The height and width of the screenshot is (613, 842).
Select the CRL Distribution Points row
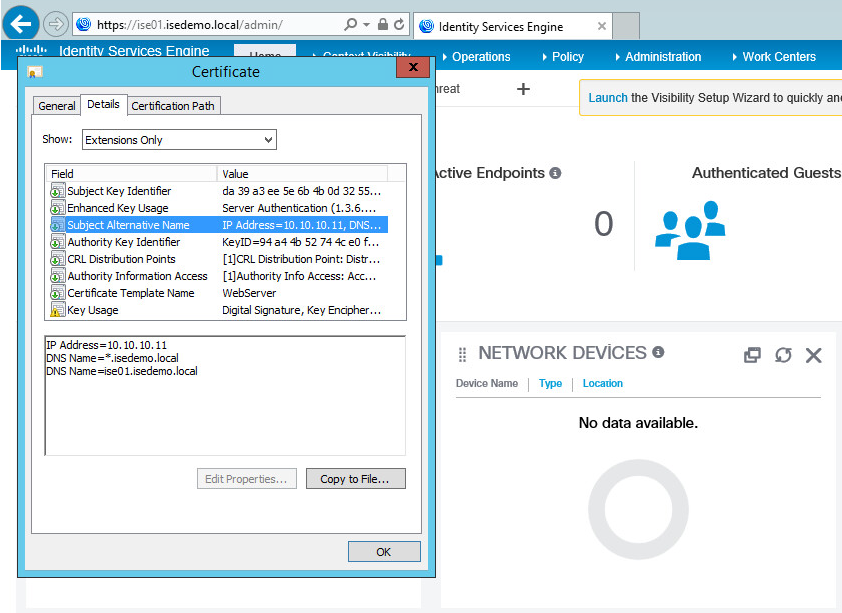point(219,259)
